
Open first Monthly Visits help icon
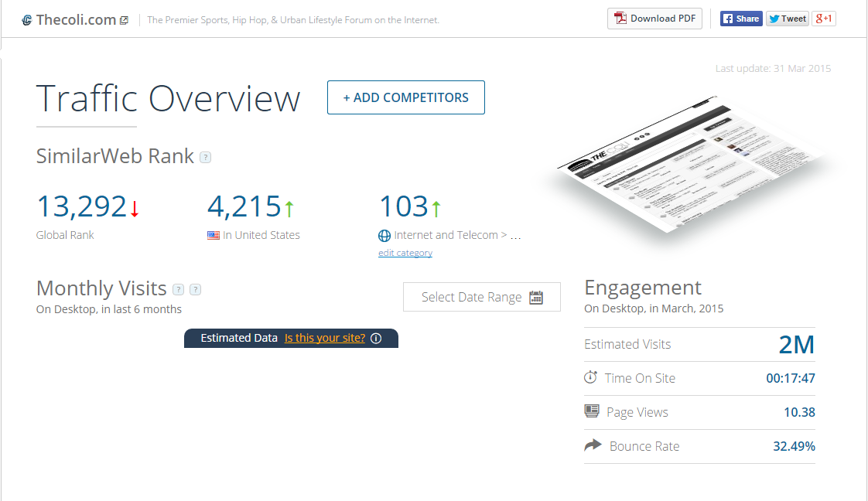tap(178, 289)
